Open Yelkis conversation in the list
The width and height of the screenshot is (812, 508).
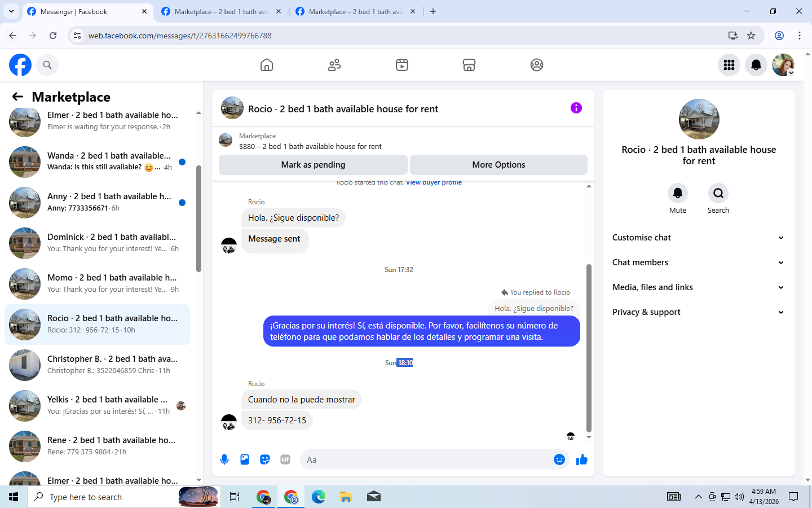[x=97, y=406]
